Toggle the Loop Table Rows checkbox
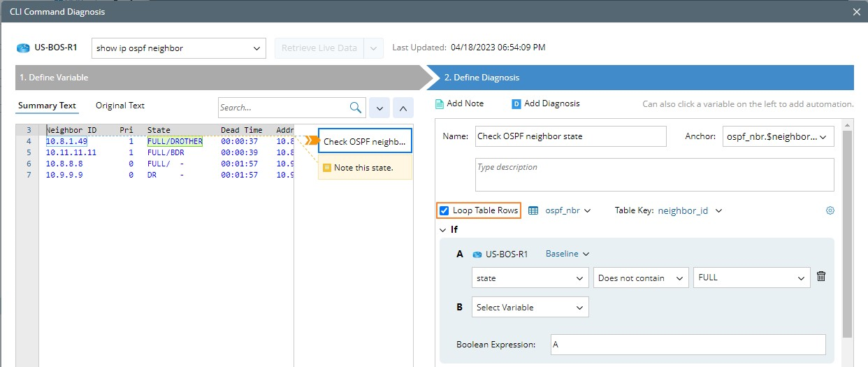Image resolution: width=868 pixels, height=367 pixels. (444, 210)
